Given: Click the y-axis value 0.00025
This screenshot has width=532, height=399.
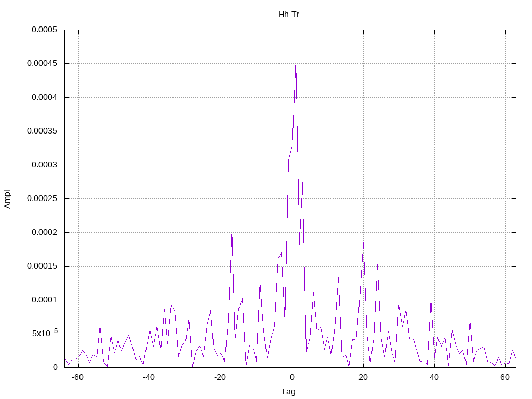Looking at the screenshot, I should (42, 198).
